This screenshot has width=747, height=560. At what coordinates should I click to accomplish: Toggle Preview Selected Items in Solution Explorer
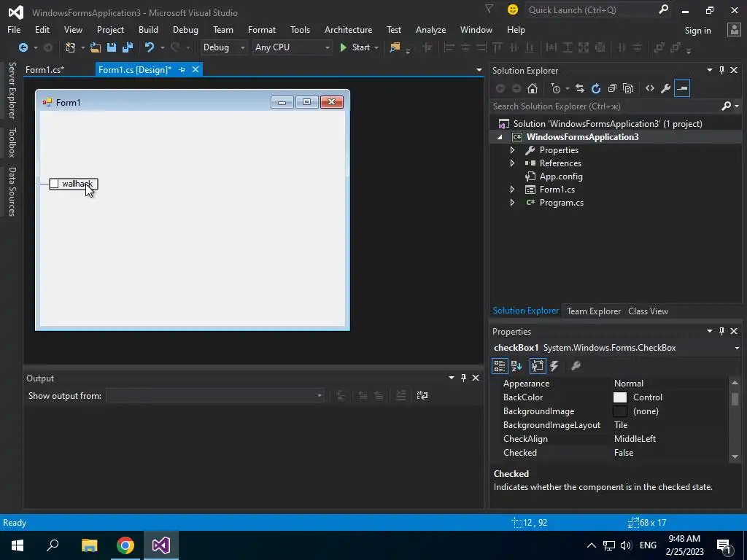[682, 88]
